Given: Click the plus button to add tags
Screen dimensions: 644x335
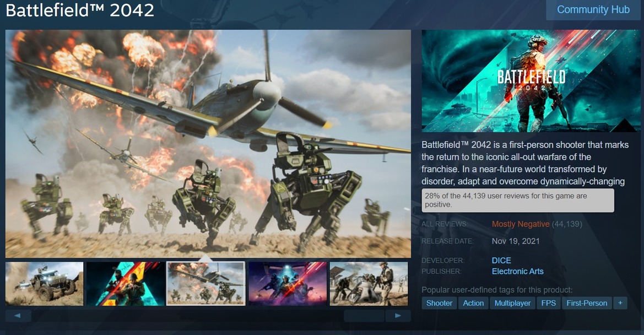Looking at the screenshot, I should click(x=620, y=303).
